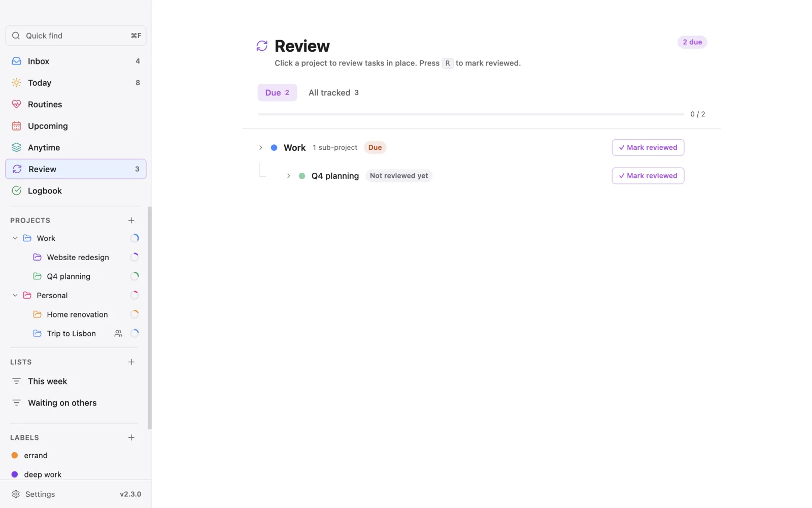This screenshot has height=508, width=812.
Task: Click the Trip to Lisbon folder icon
Action: (38, 334)
